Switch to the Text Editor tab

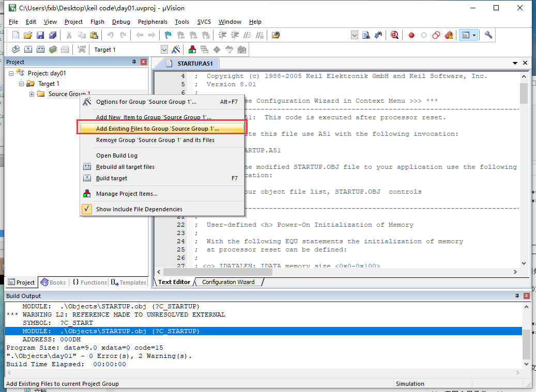point(174,282)
